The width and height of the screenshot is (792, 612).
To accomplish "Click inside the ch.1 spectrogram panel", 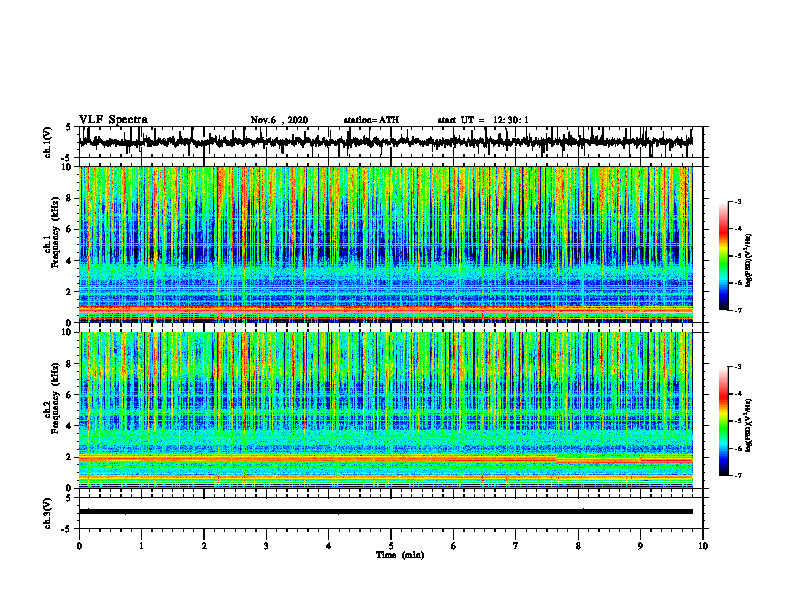I will (x=385, y=244).
